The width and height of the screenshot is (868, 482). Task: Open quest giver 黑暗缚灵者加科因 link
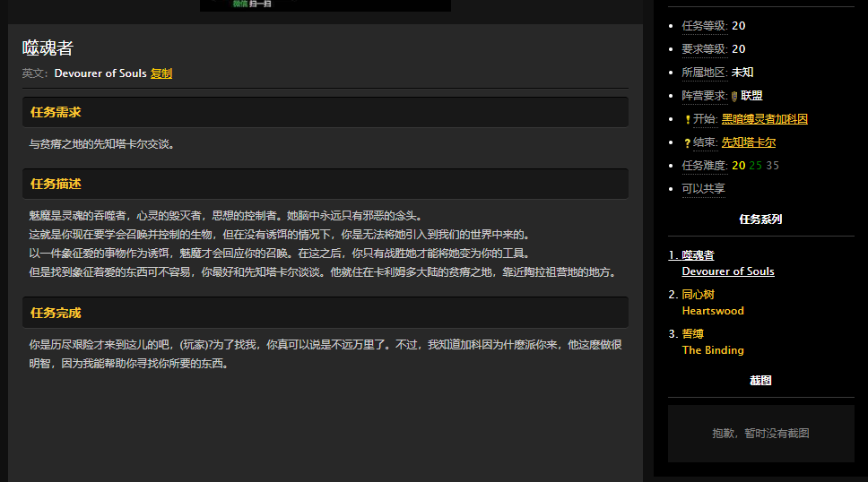(x=765, y=119)
